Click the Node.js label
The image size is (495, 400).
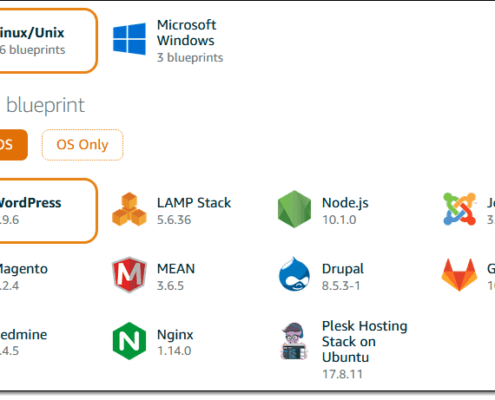[345, 203]
